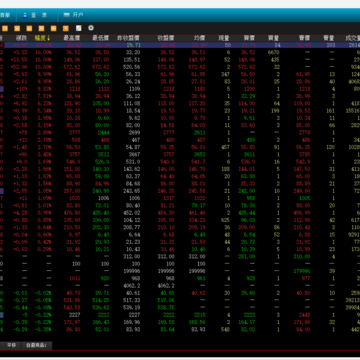Image resolution: width=360 pixels, height=360 pixels.
Task: Select the previous close value 40.61
Action: [x=134, y=293]
